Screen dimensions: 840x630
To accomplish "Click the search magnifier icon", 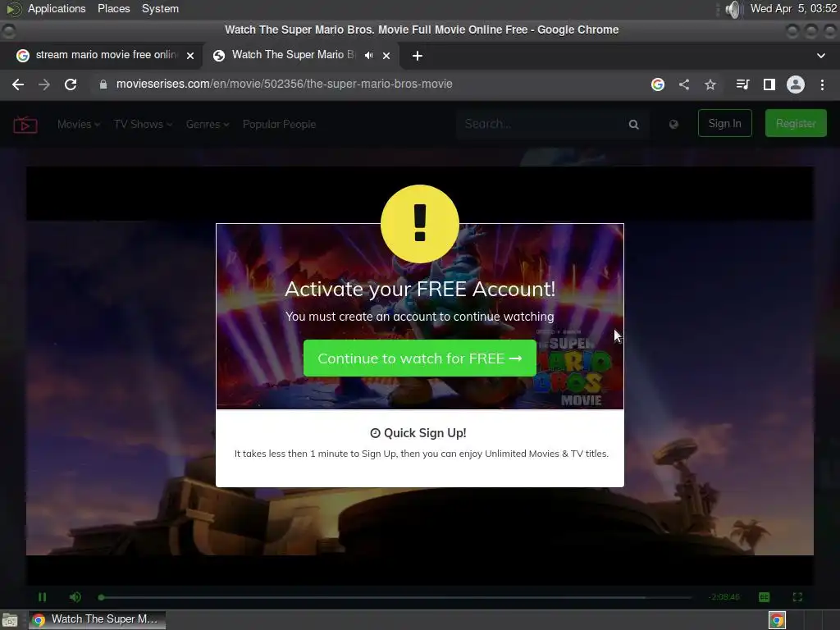I will (x=634, y=125).
